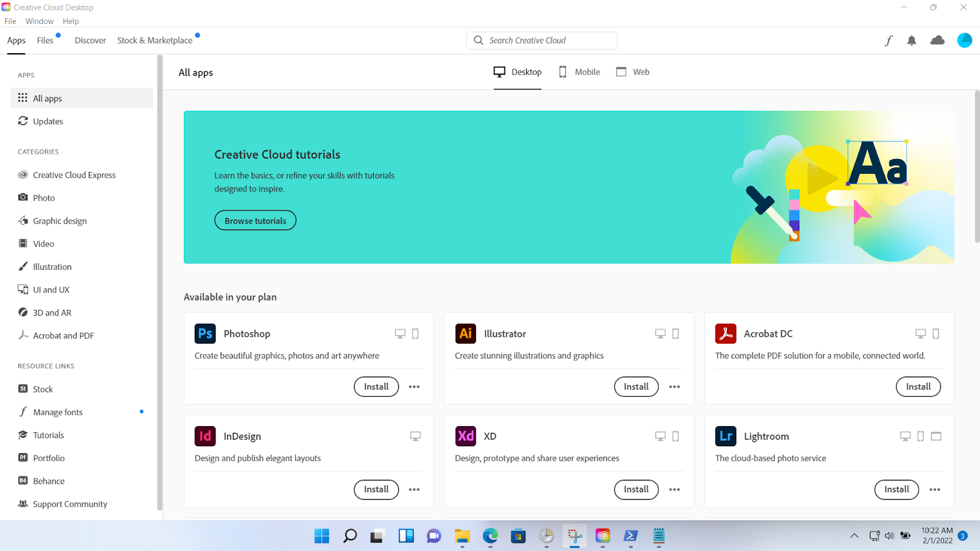Open Microsoft Edge from taskbar

490,536
